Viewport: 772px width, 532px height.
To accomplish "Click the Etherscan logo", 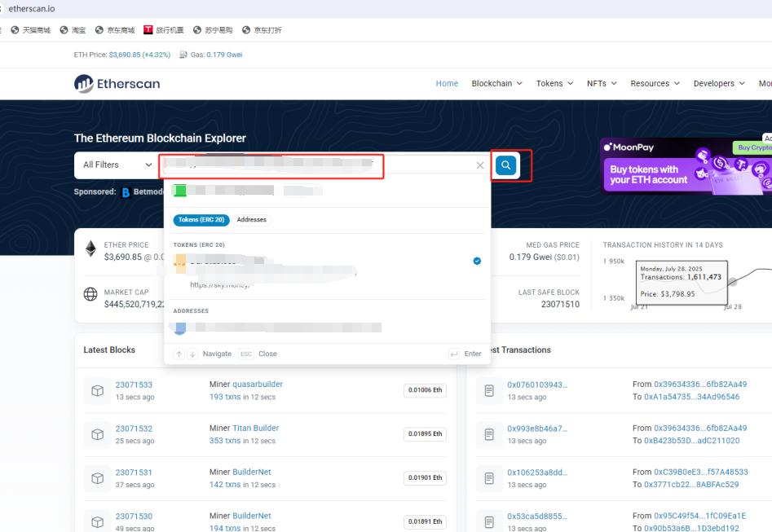I will coord(117,83).
